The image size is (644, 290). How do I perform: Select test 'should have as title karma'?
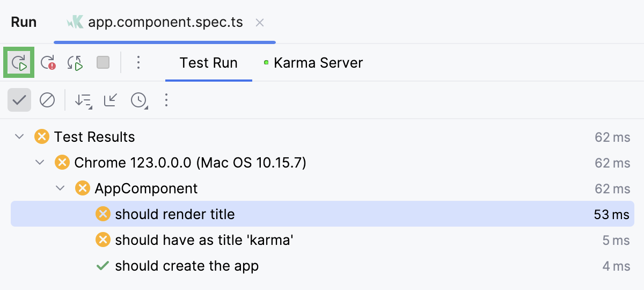[x=322, y=240]
